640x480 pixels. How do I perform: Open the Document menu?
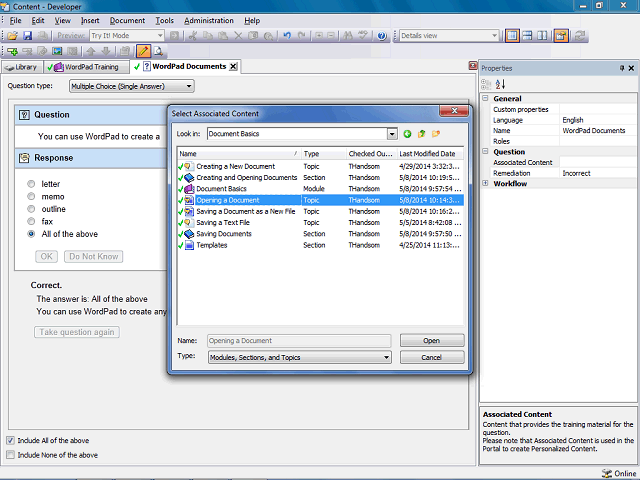[127, 20]
